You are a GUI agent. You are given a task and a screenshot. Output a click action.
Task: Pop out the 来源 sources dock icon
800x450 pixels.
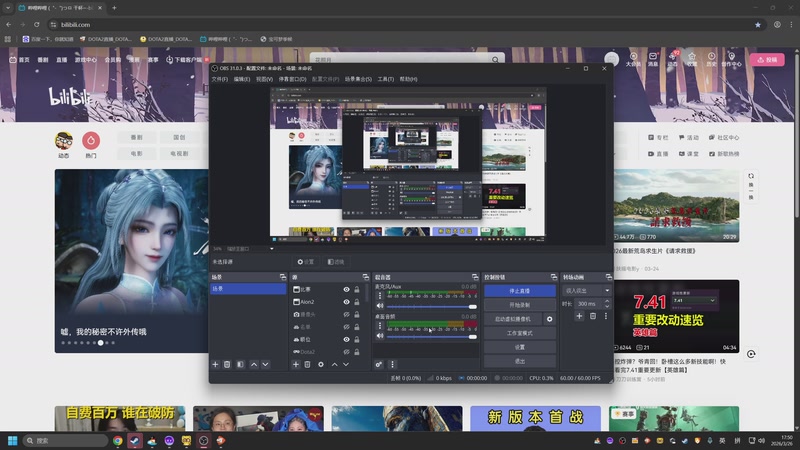coord(366,277)
